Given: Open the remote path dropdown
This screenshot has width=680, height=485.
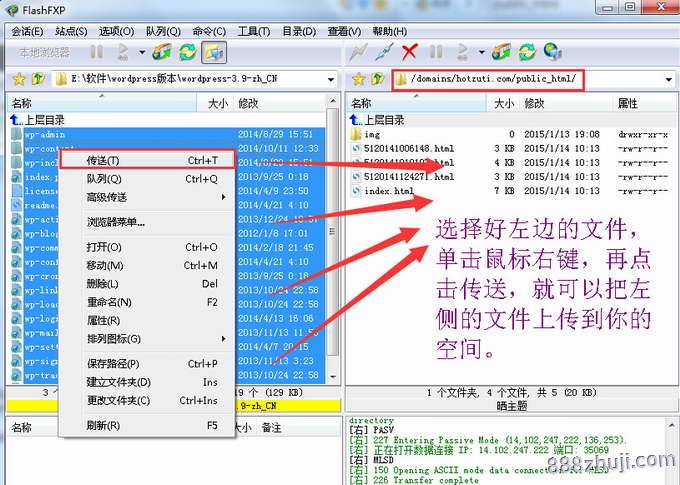Looking at the screenshot, I should [668, 79].
